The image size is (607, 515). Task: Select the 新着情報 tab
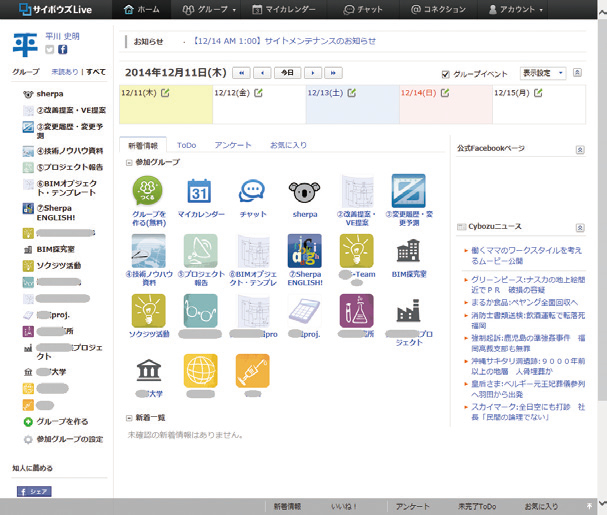click(x=143, y=145)
